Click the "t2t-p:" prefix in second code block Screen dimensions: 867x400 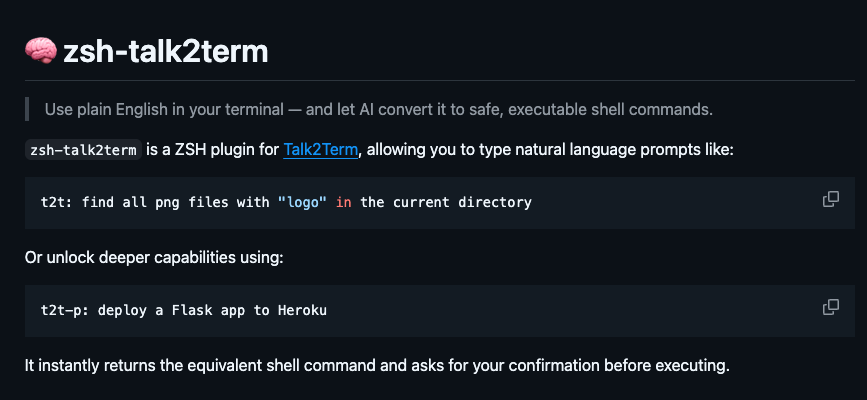coord(66,310)
